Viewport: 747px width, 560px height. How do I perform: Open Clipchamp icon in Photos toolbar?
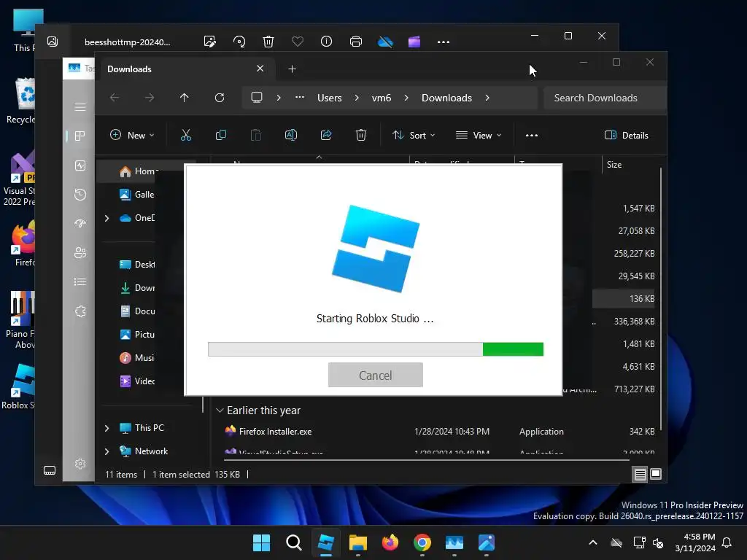414,42
